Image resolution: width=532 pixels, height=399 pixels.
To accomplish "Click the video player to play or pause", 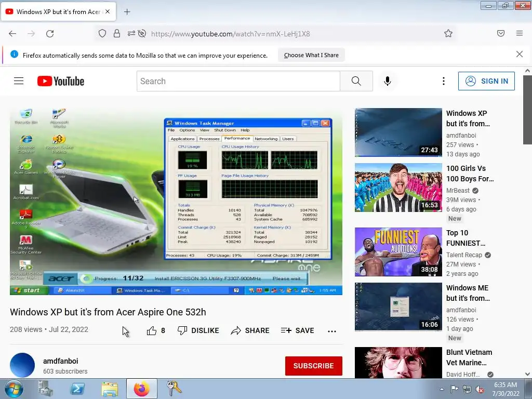I will (176, 201).
